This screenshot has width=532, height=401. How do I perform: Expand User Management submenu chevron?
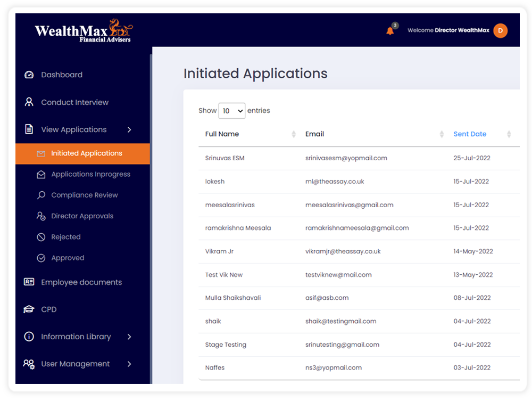pyautogui.click(x=129, y=364)
